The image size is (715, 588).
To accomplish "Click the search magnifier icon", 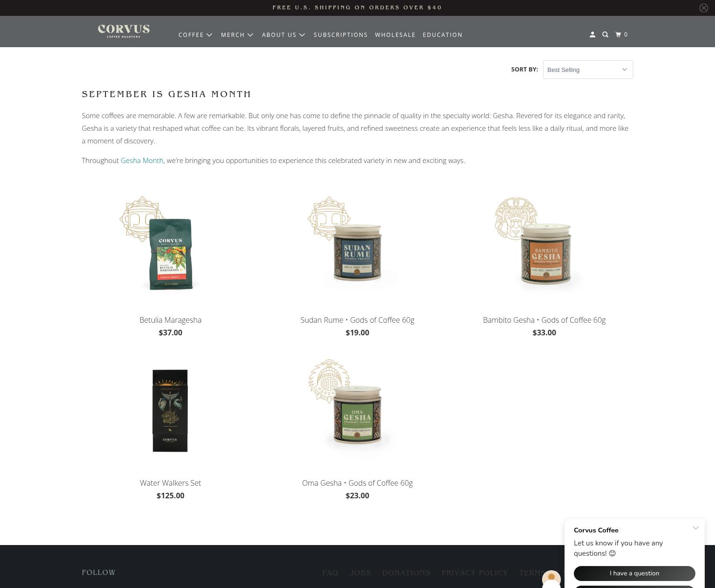I will point(605,35).
